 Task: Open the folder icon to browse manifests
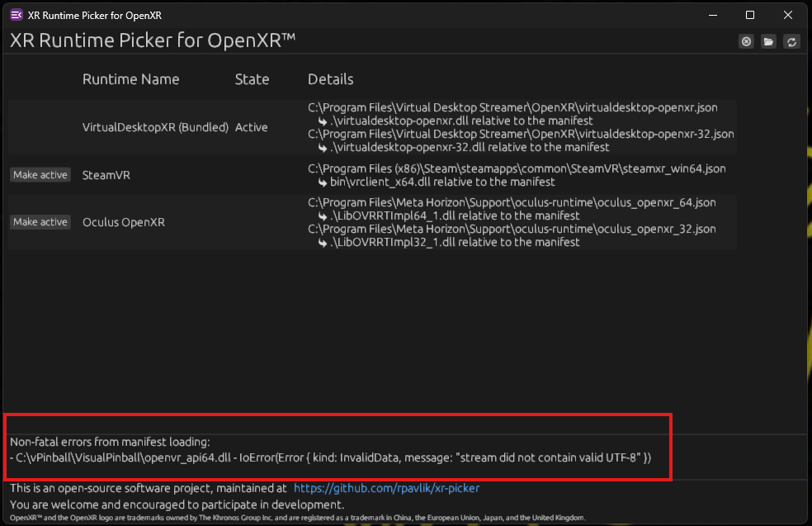tap(768, 41)
